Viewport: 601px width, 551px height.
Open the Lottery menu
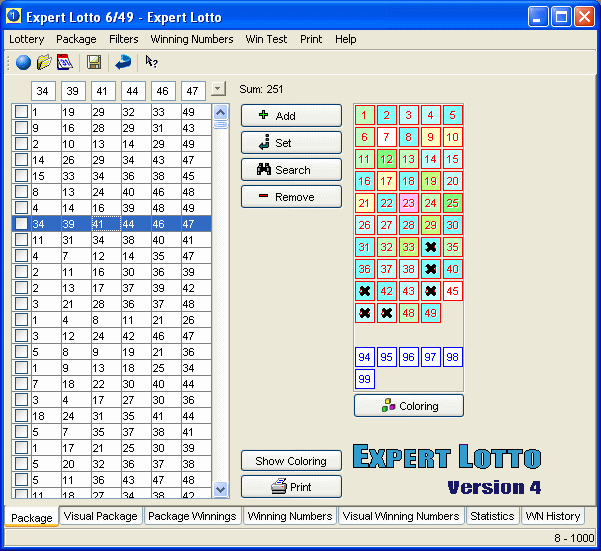[x=26, y=39]
